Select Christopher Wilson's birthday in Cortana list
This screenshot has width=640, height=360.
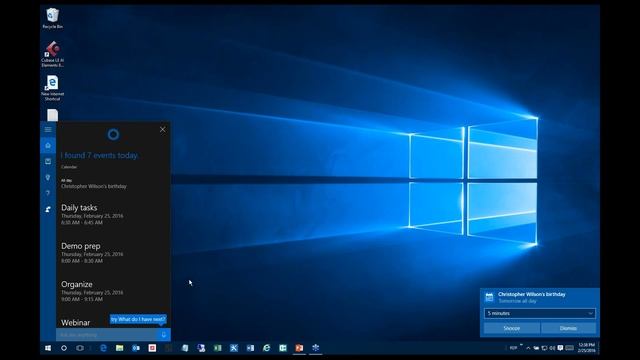tap(94, 186)
